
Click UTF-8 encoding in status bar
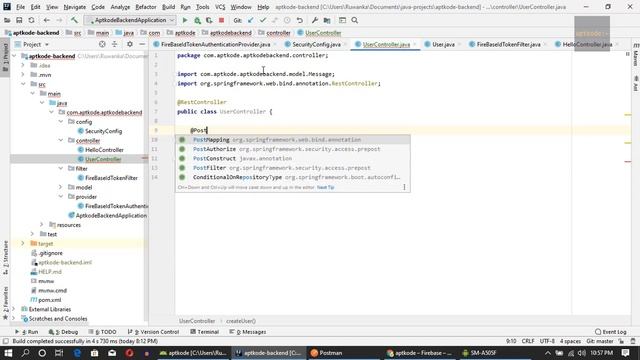[547, 341]
